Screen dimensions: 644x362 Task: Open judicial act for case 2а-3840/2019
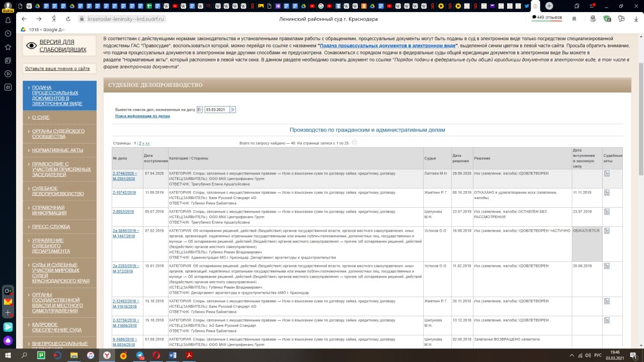pyautogui.click(x=607, y=231)
